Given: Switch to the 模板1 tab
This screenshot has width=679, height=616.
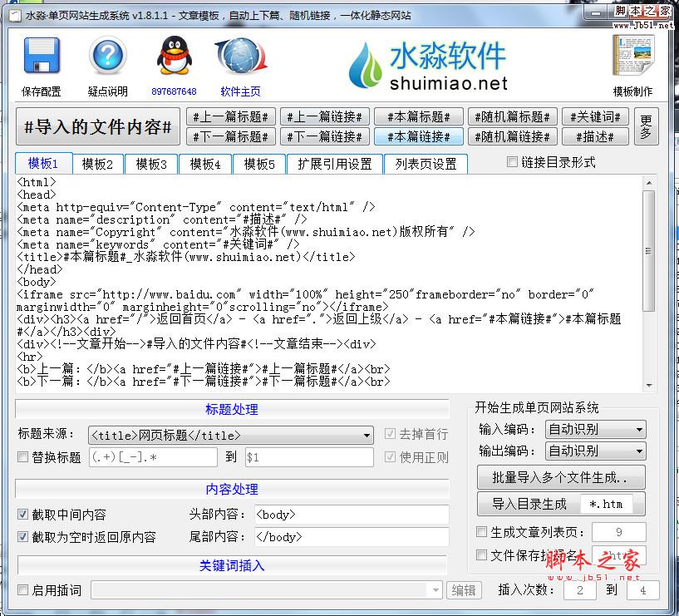Looking at the screenshot, I should click(x=43, y=163).
